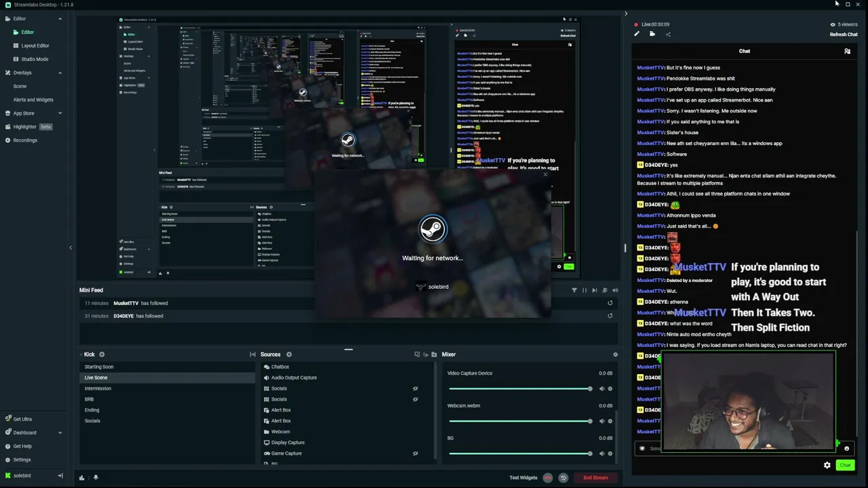Open Webcam.webm audio settings gear
Screen dimensions: 868x488
pyautogui.click(x=610, y=422)
